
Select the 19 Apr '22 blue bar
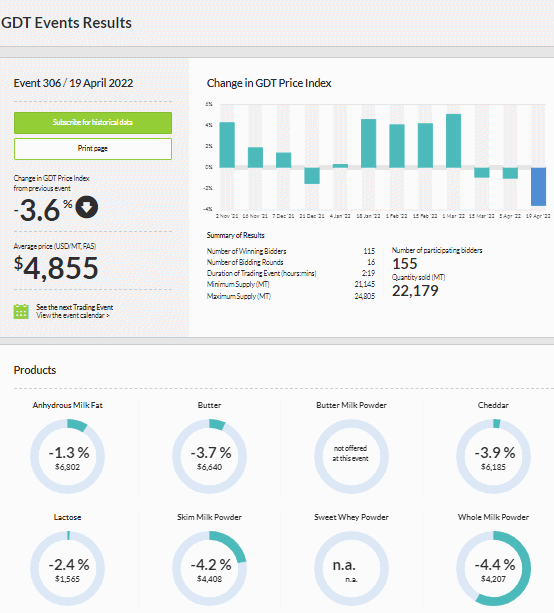tap(538, 186)
